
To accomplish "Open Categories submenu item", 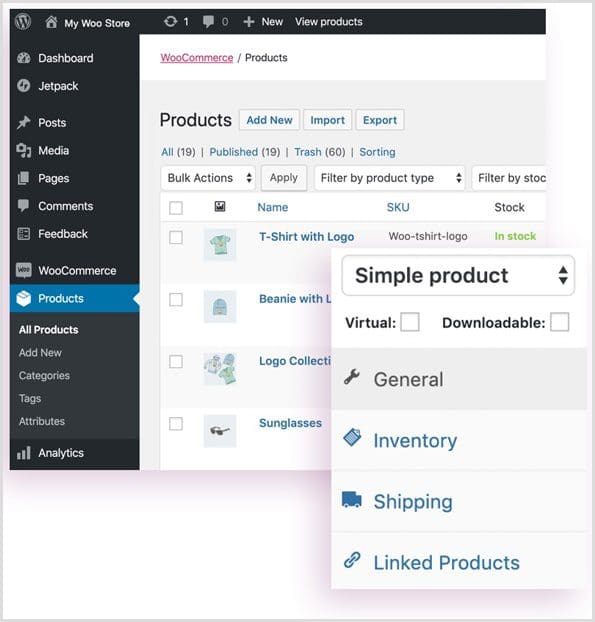I will [44, 376].
